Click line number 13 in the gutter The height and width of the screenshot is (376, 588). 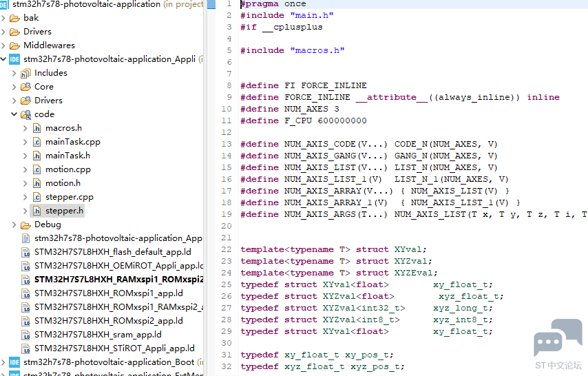point(227,144)
